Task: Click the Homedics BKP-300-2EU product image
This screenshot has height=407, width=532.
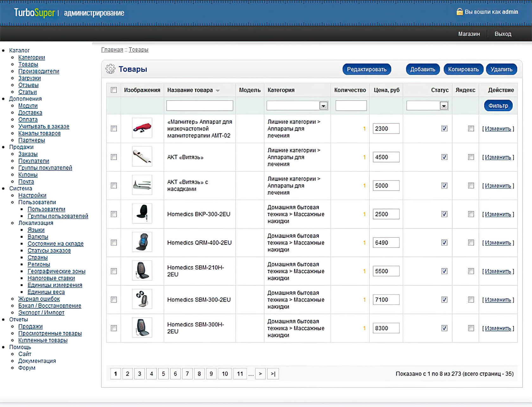Action: pos(142,213)
